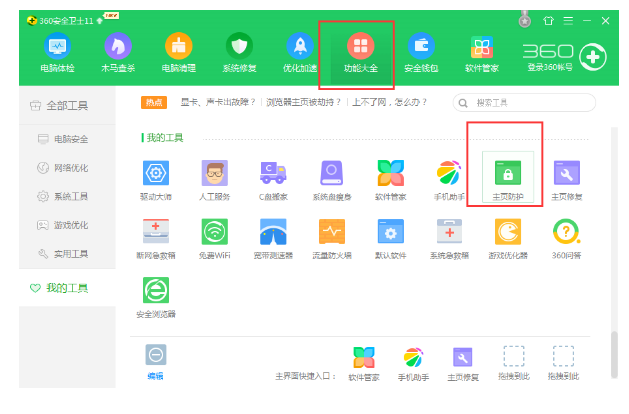The image size is (629, 414).
Task: Launch 免费WiFi tool
Action: pos(215,239)
